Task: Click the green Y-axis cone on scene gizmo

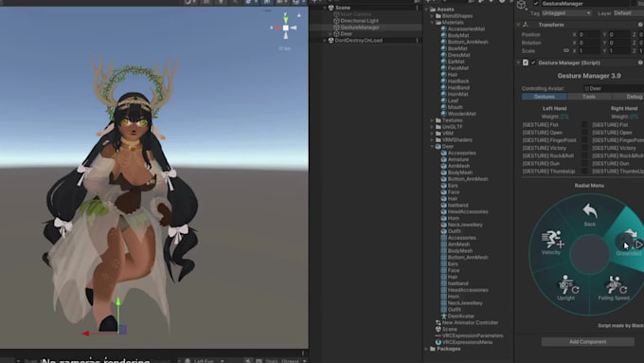Action: (x=285, y=19)
